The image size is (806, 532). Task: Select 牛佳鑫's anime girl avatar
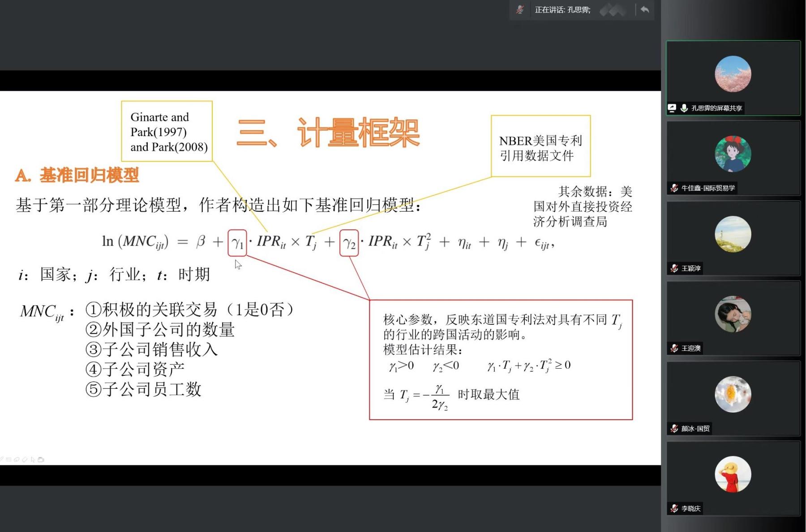(733, 154)
